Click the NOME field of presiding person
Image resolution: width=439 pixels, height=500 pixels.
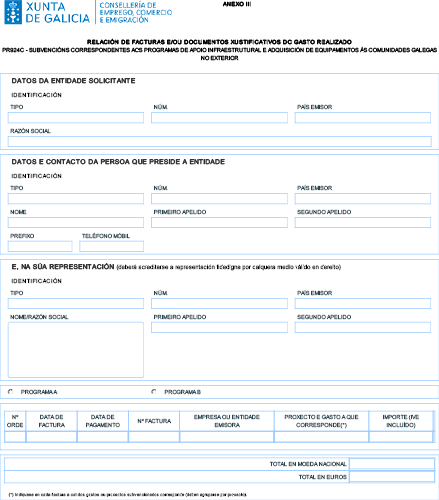pyautogui.click(x=76, y=223)
